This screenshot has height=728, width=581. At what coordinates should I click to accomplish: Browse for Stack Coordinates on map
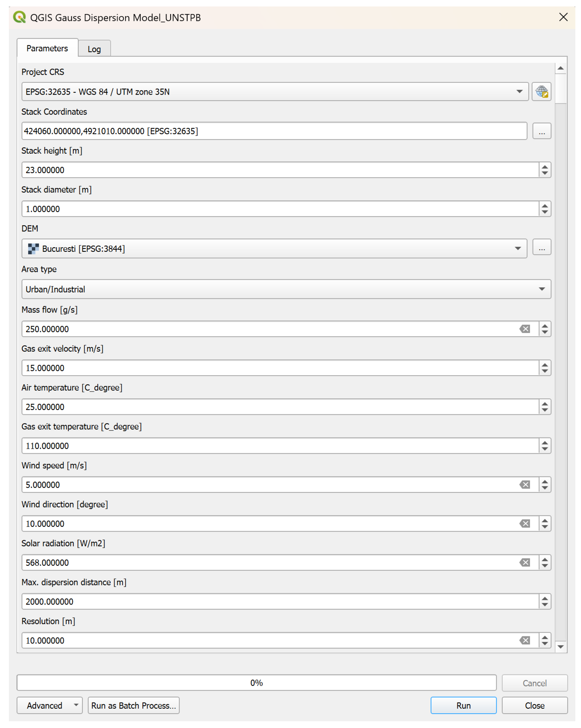[x=541, y=131]
